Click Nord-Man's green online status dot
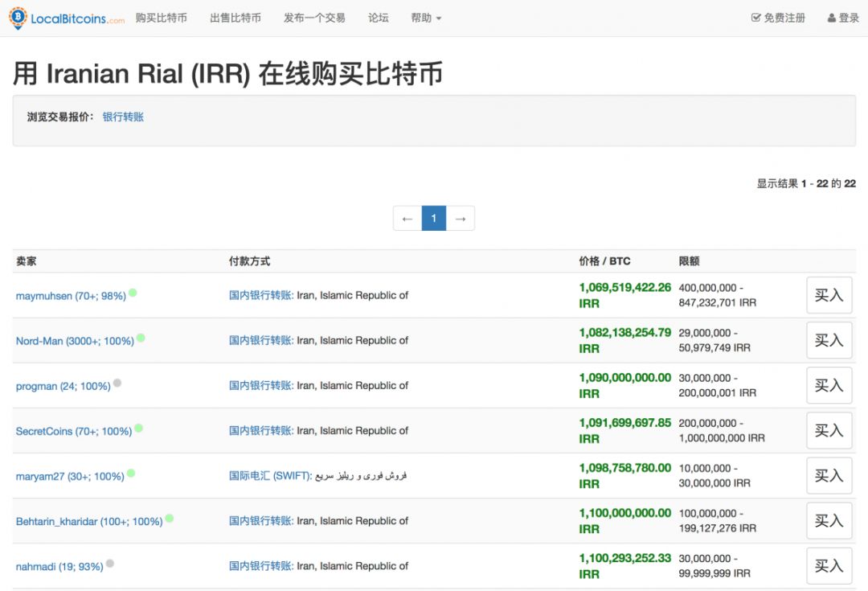The height and width of the screenshot is (591, 868). (x=141, y=338)
